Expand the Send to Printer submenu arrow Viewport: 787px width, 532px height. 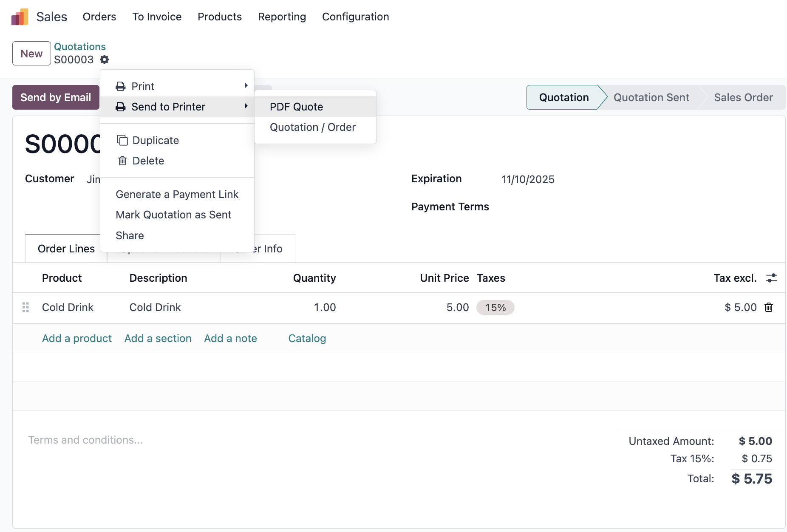(246, 106)
